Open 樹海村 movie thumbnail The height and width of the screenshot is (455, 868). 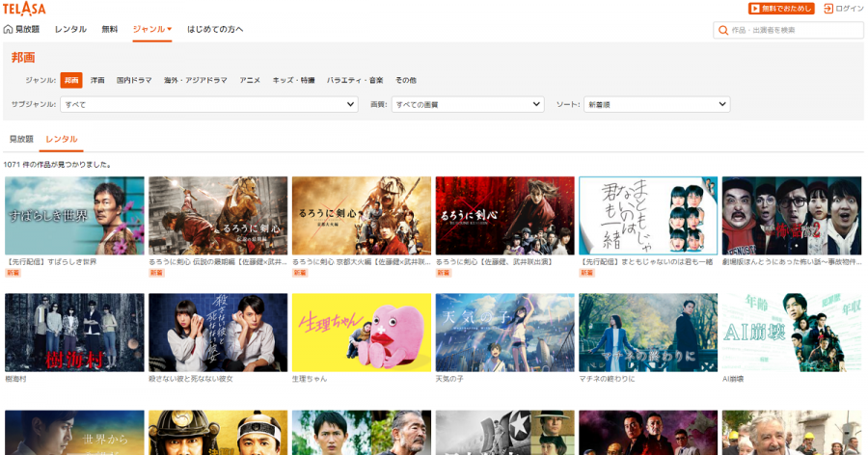[74, 333]
